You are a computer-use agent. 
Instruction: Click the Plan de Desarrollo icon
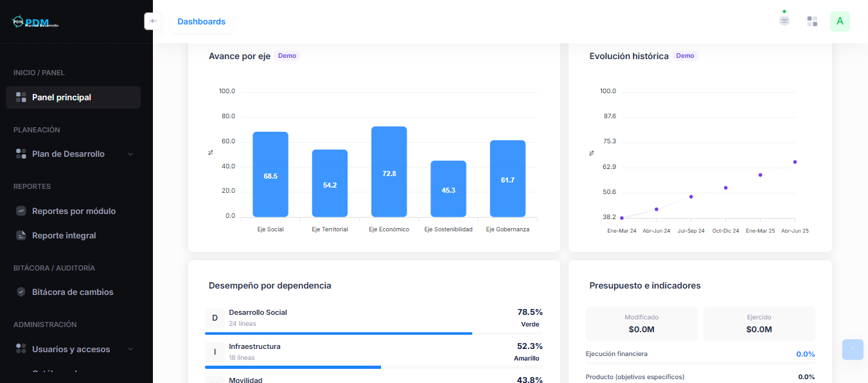(21, 154)
